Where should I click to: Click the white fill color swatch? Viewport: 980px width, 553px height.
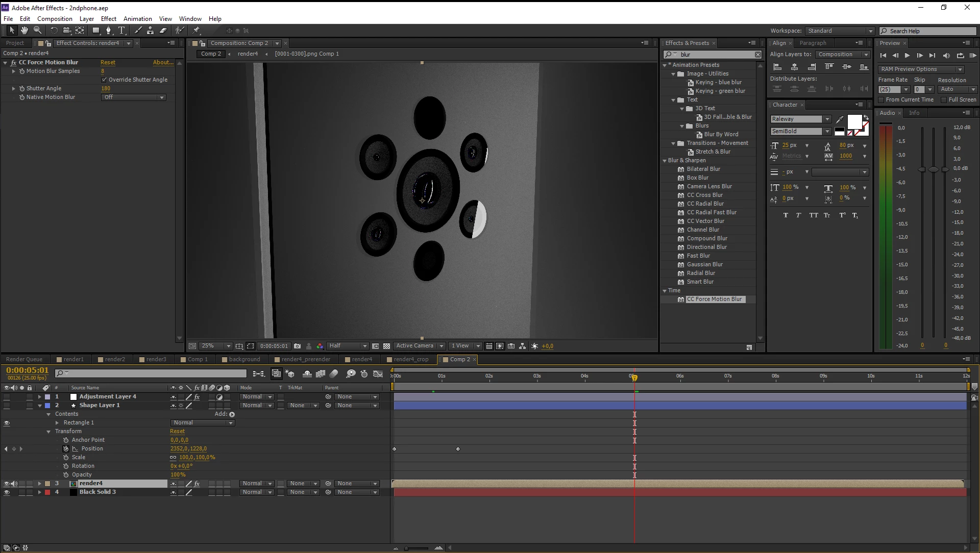[x=854, y=122]
